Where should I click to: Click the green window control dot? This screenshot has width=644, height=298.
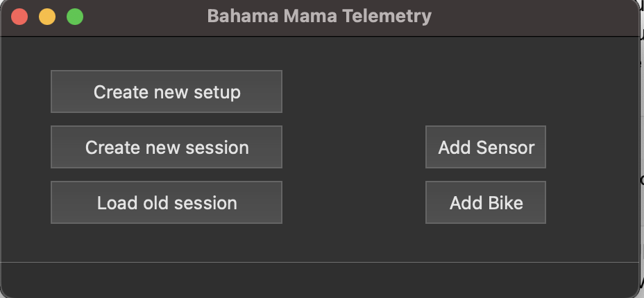point(75,17)
